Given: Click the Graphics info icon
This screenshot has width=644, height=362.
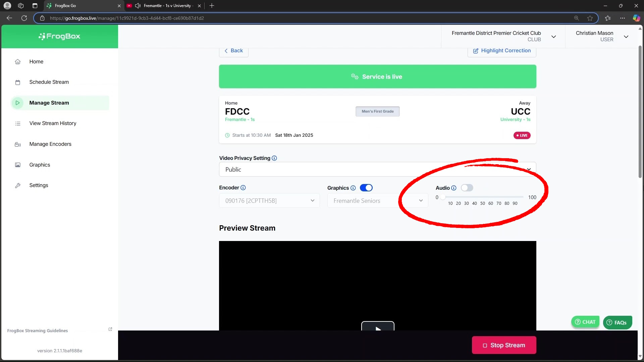Looking at the screenshot, I should (x=353, y=188).
